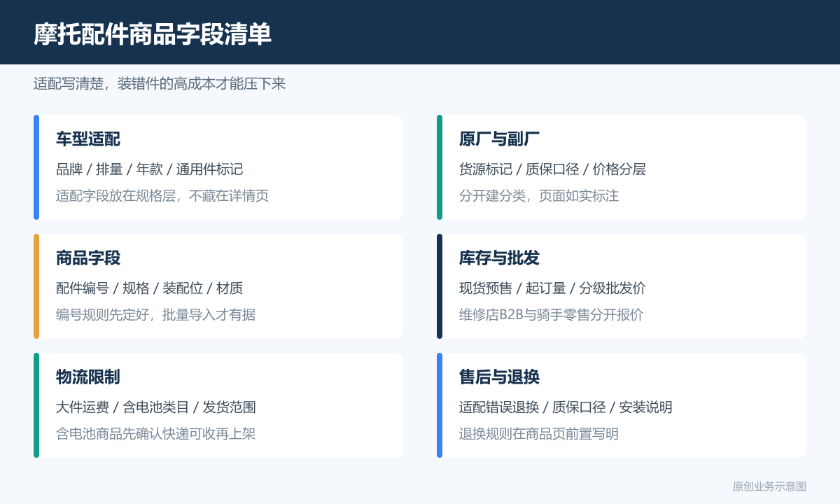Click the note 分开建分类，页面如实标注
The width and height of the screenshot is (840, 504).
[x=539, y=196]
